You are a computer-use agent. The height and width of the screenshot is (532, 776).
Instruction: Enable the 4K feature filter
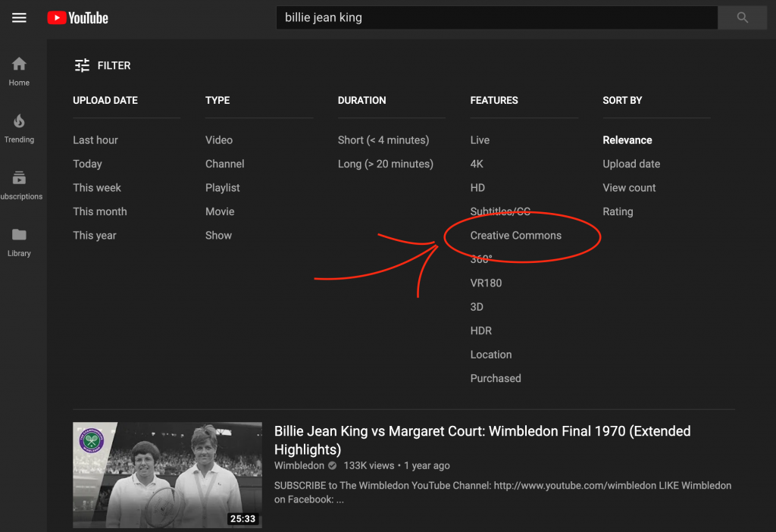pyautogui.click(x=477, y=164)
